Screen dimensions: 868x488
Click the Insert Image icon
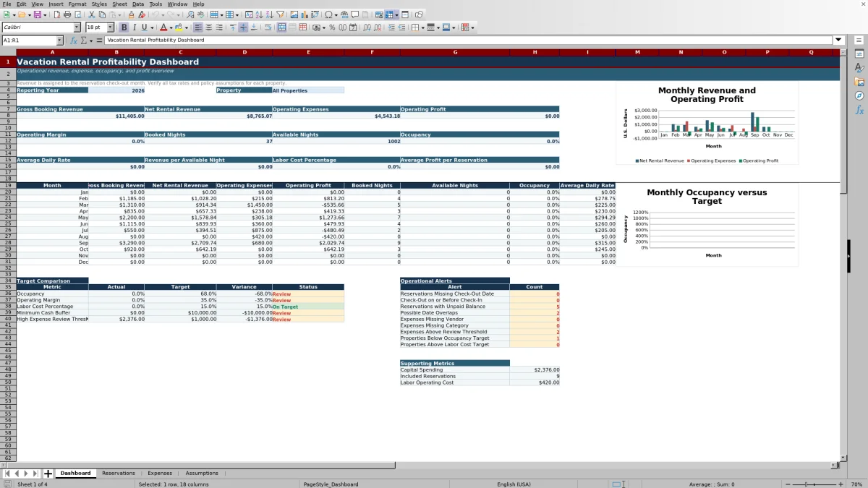[x=294, y=14]
